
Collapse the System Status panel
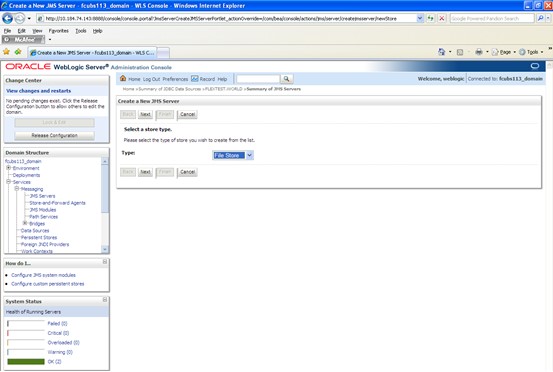105,300
